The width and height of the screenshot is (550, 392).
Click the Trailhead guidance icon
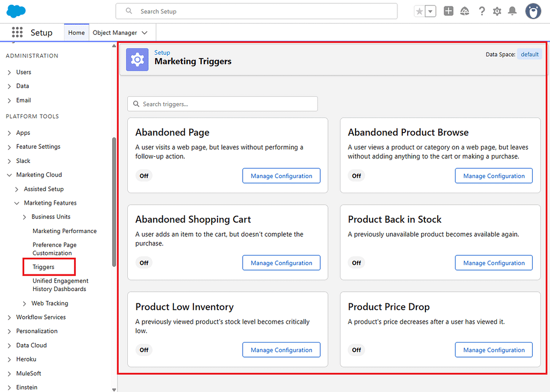point(465,11)
